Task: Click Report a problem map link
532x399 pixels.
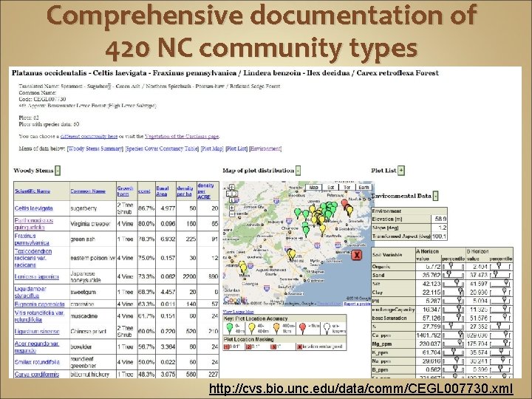Action: [357, 304]
